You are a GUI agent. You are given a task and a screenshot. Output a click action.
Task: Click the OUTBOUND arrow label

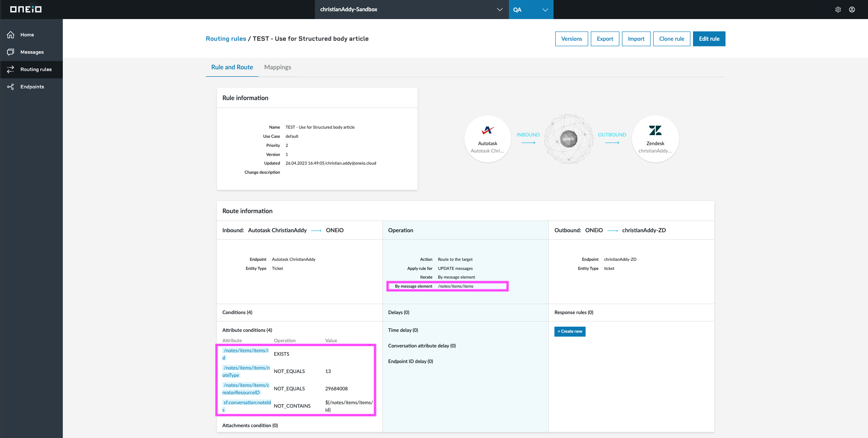click(612, 135)
